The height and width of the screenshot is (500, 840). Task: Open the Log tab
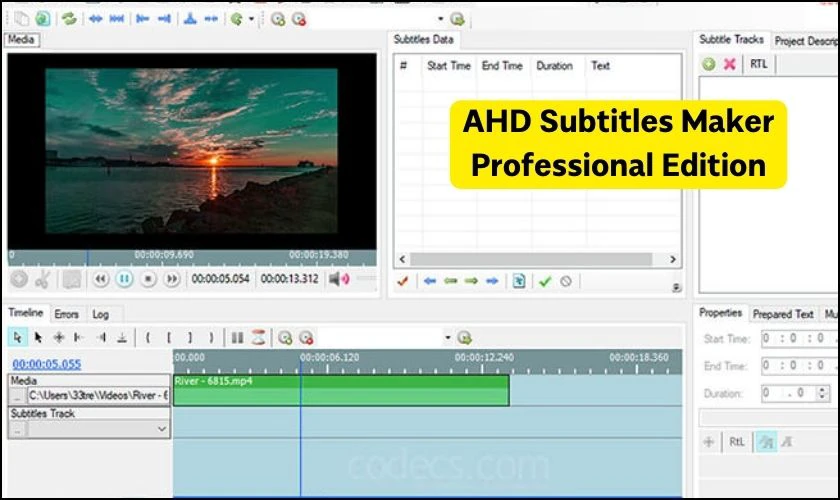(100, 315)
